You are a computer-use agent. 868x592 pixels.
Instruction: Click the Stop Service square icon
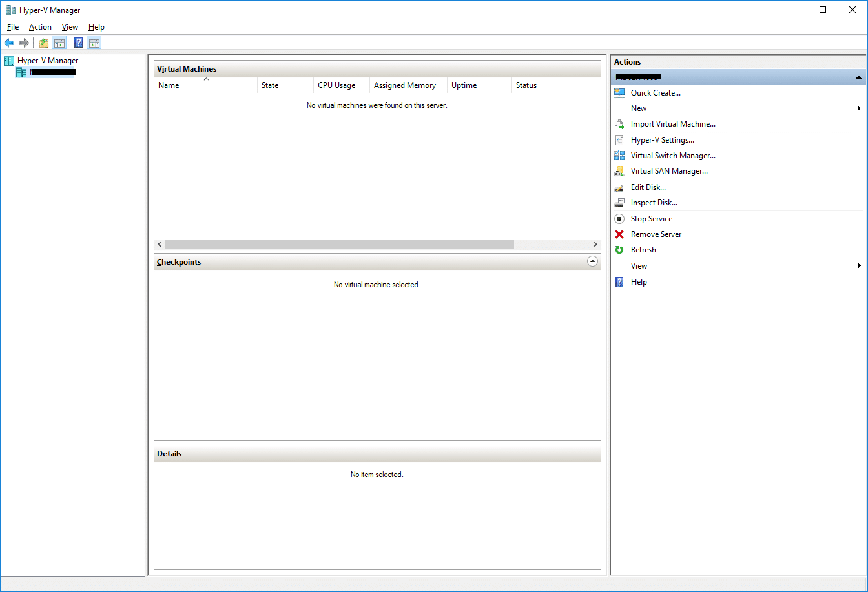pos(619,219)
